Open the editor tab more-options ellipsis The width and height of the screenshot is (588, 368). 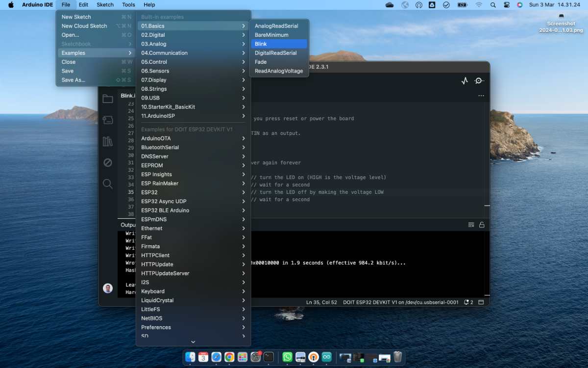(481, 96)
